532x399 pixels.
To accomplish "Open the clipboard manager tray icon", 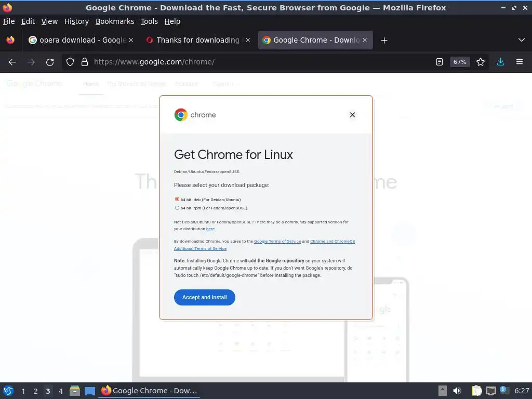I will [x=477, y=391].
